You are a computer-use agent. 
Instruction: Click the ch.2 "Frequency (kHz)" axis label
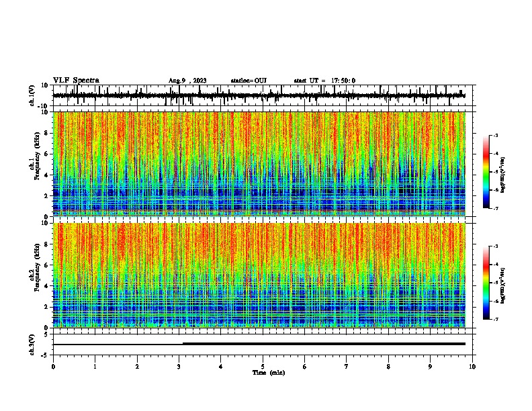coord(37,267)
